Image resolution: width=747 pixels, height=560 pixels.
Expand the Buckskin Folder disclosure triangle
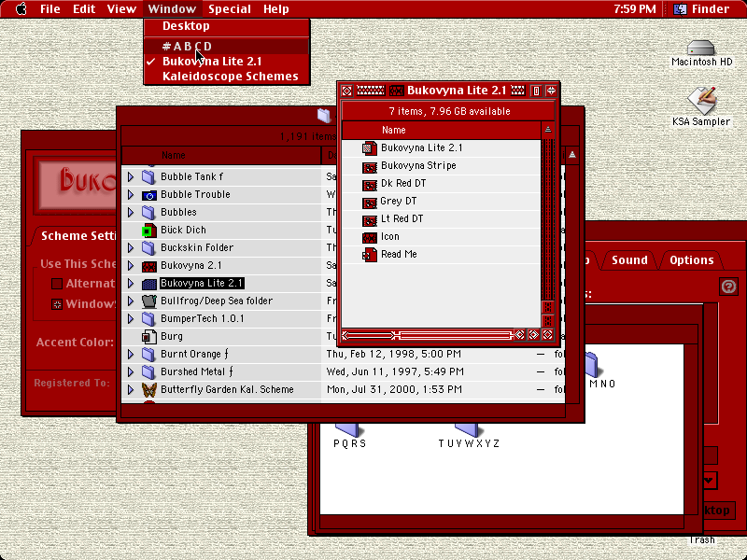[x=131, y=247]
